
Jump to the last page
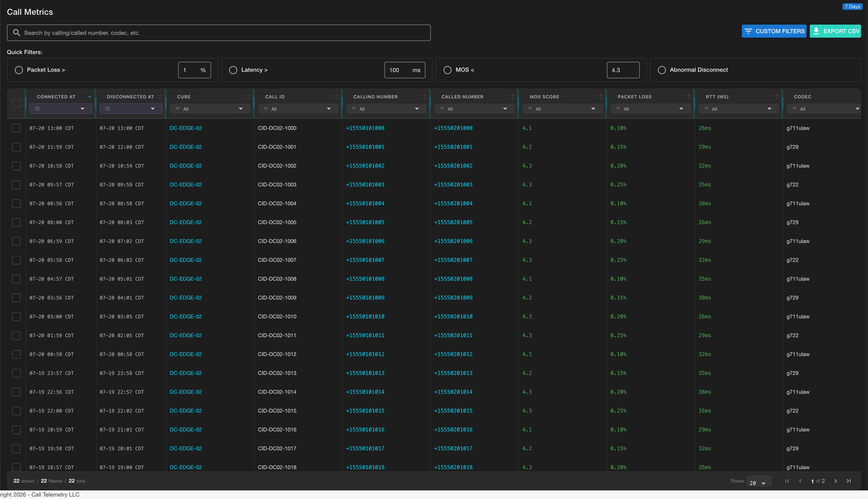coord(849,481)
